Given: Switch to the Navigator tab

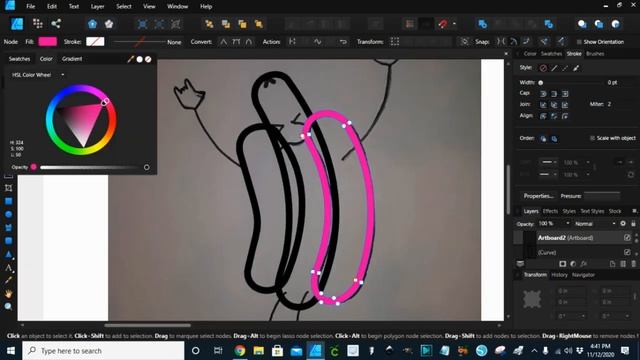Looking at the screenshot, I should pyautogui.click(x=583, y=275).
